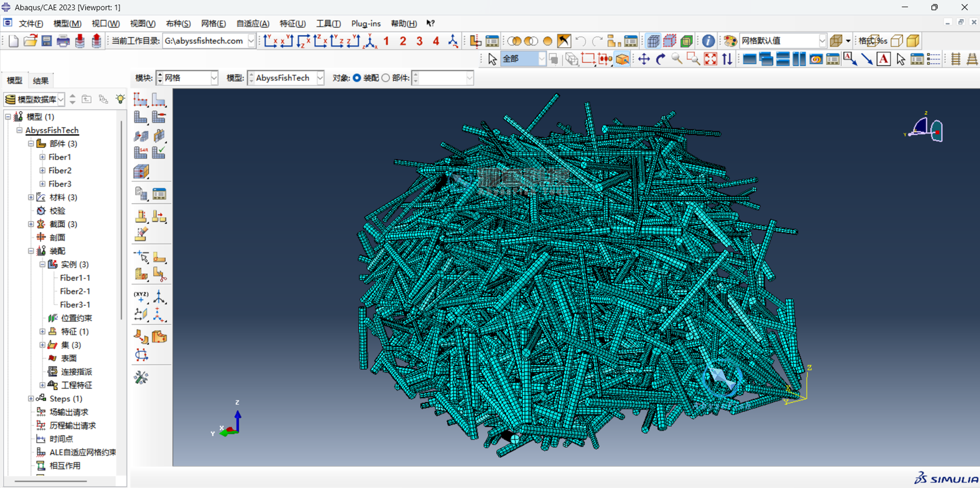This screenshot has height=488, width=980.
Task: Click the Print icon
Action: (x=63, y=41)
